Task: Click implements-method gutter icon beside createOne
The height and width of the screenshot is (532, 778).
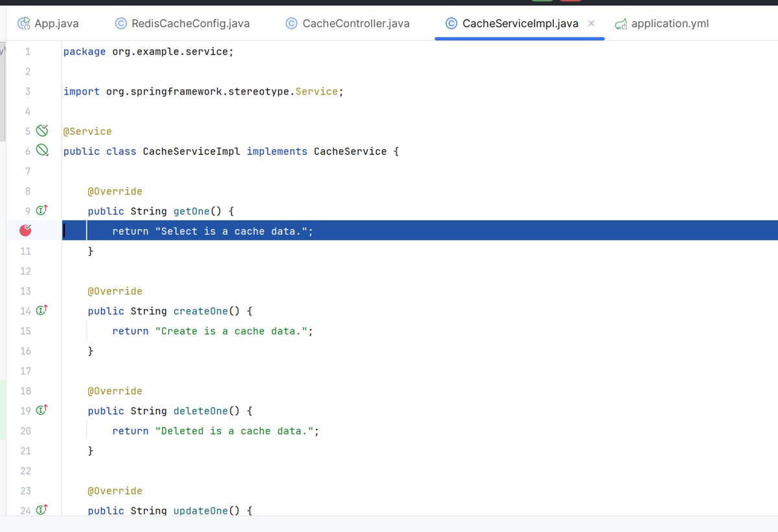Action: point(42,310)
